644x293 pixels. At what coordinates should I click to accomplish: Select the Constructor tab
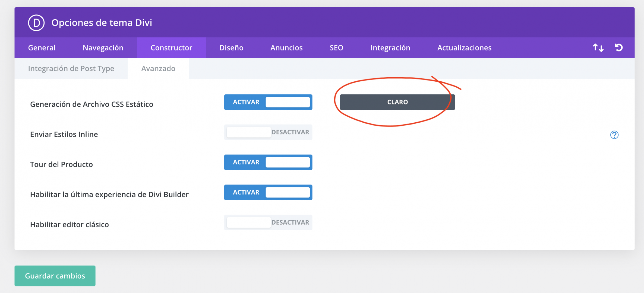tap(171, 48)
